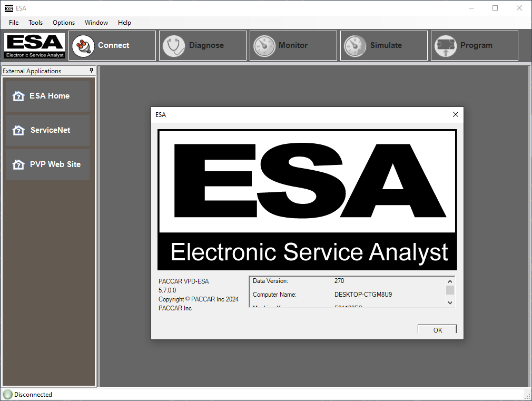This screenshot has width=532, height=401.
Task: Click the Copyright PACCAR Inc 2024 text
Action: pos(199,299)
